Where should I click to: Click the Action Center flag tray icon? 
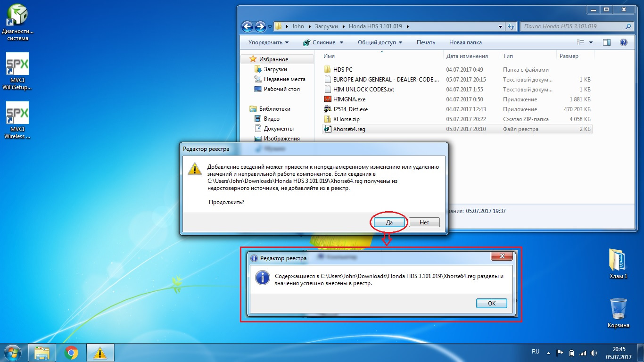point(560,353)
